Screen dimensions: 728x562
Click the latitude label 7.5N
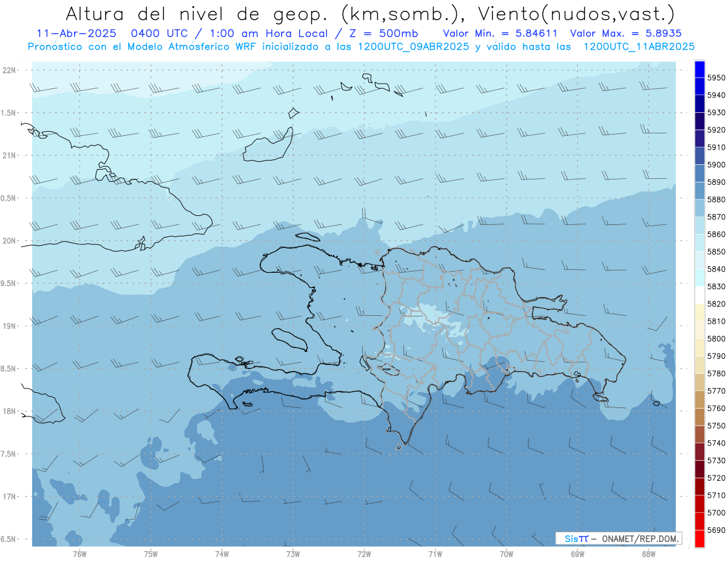(x=9, y=454)
